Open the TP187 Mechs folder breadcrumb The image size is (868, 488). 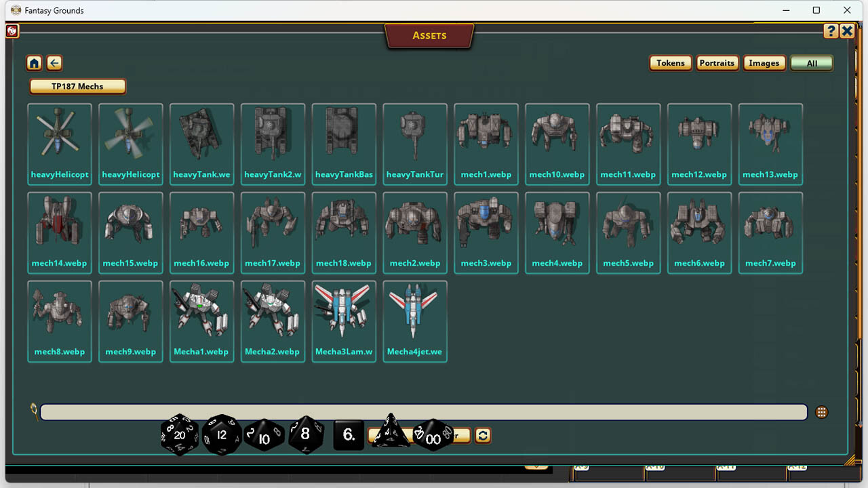pos(77,86)
